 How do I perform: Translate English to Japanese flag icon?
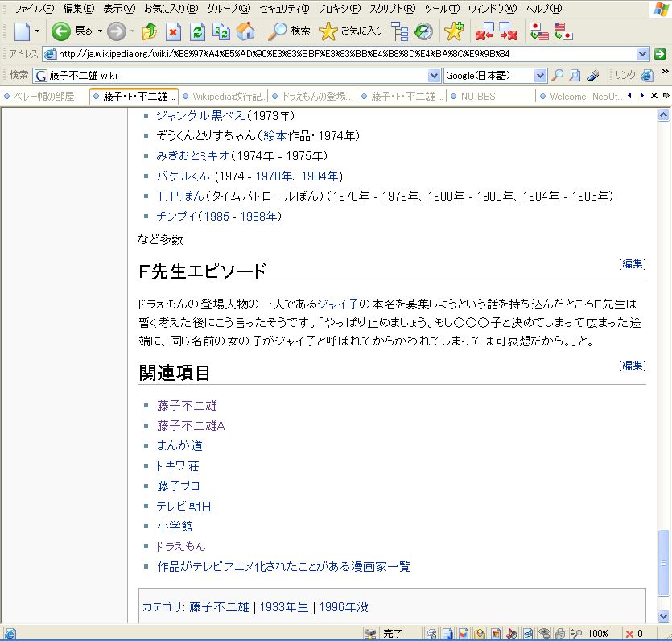coord(563,31)
